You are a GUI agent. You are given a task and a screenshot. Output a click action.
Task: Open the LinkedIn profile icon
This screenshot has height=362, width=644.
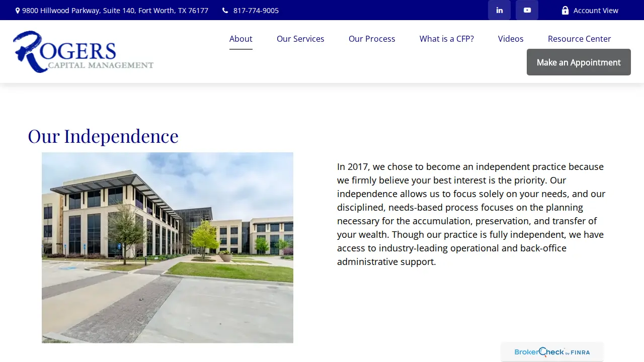tap(499, 10)
